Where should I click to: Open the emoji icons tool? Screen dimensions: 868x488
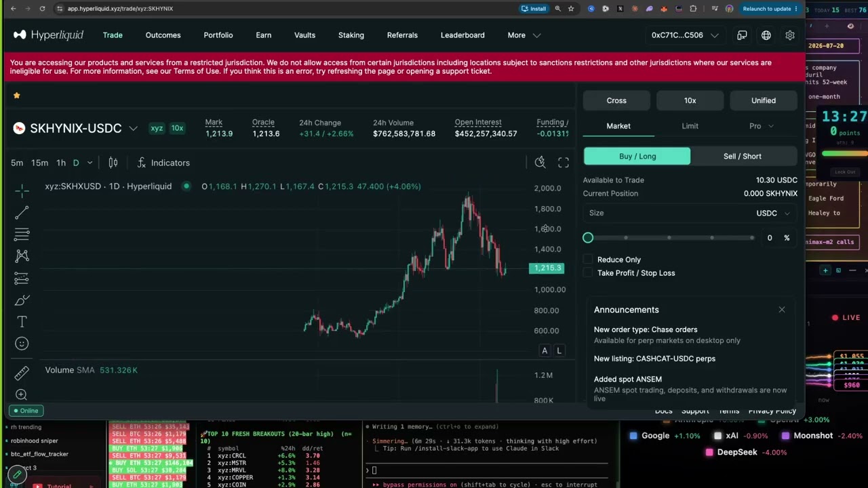pyautogui.click(x=22, y=344)
